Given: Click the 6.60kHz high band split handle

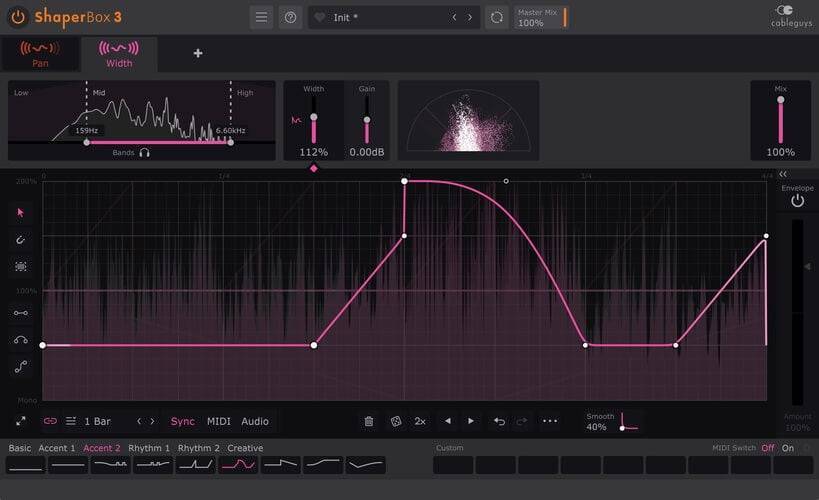Looking at the screenshot, I should coord(230,142).
